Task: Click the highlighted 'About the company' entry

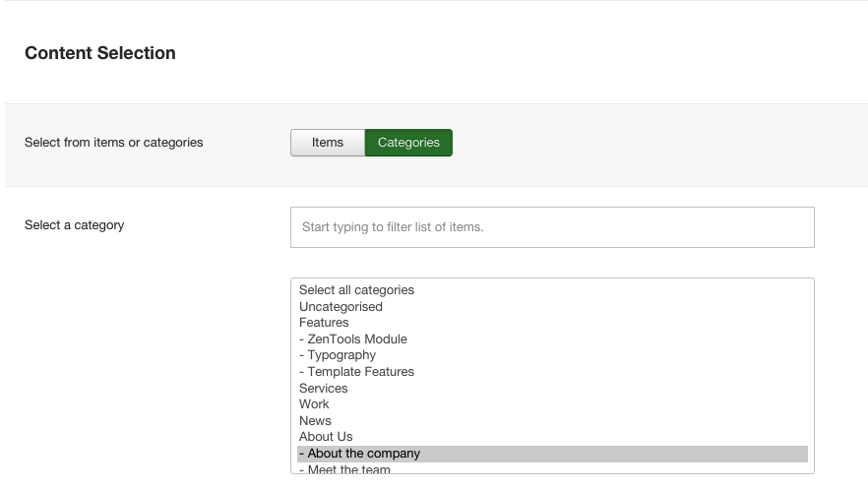Action: click(x=552, y=454)
